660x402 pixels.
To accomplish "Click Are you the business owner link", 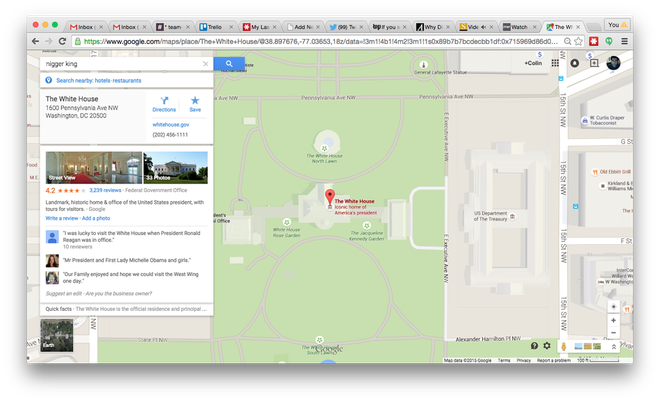I will pyautogui.click(x=119, y=293).
